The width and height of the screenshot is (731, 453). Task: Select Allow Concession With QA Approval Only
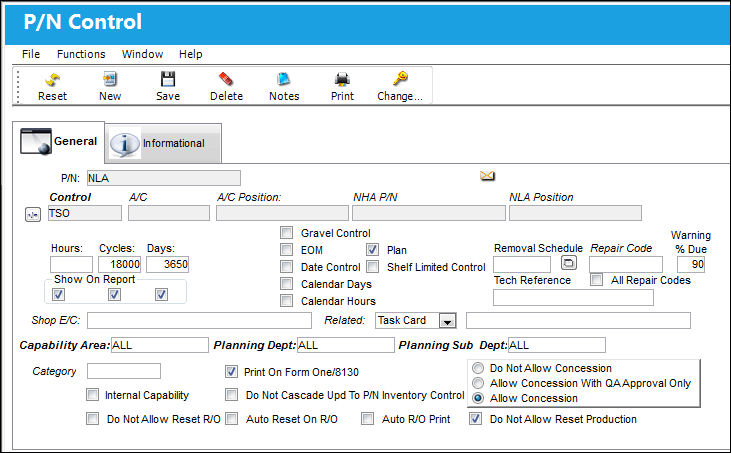[478, 383]
